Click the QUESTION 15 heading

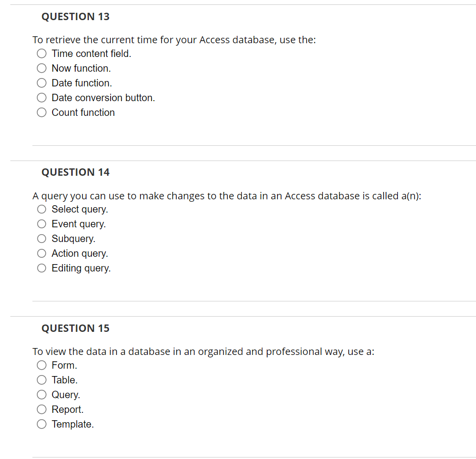click(75, 328)
